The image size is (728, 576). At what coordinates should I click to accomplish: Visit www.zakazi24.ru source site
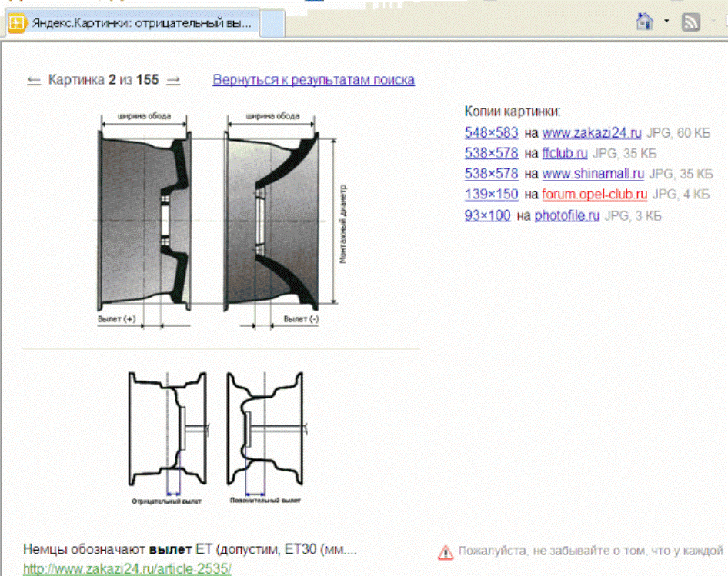pyautogui.click(x=592, y=133)
